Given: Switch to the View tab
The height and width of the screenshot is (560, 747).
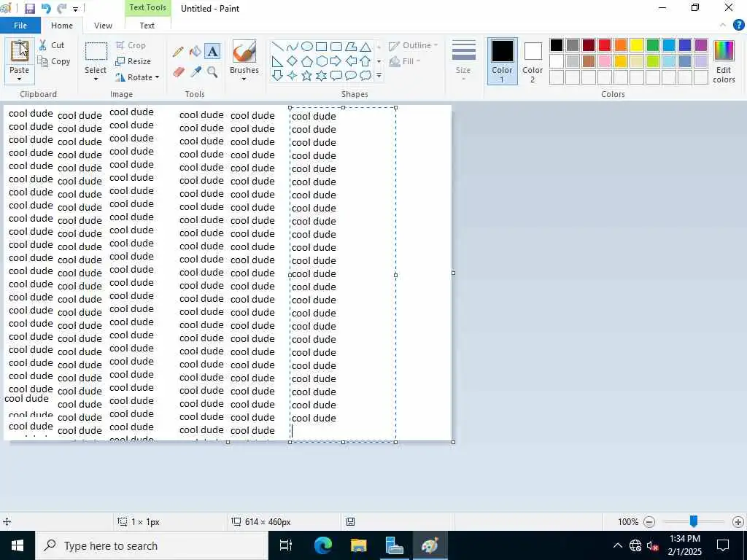Looking at the screenshot, I should coord(103,26).
